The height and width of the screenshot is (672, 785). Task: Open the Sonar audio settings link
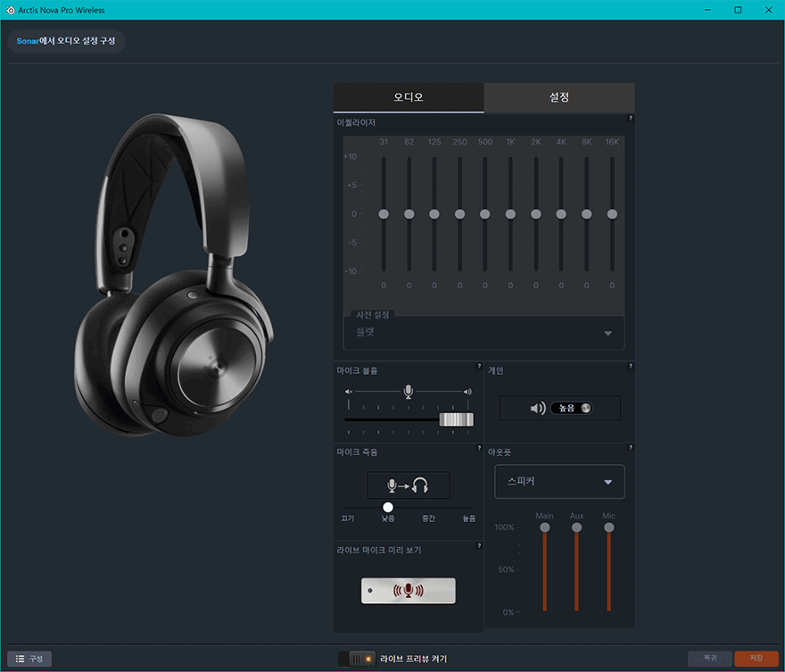coord(66,41)
